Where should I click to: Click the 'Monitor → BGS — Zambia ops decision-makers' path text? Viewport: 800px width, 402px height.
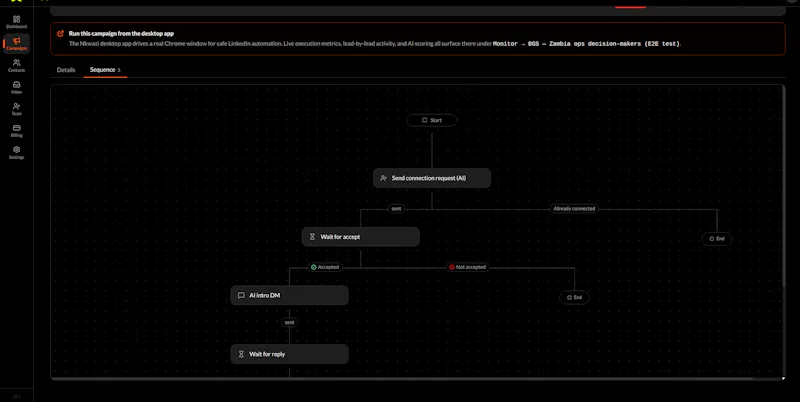coord(586,44)
